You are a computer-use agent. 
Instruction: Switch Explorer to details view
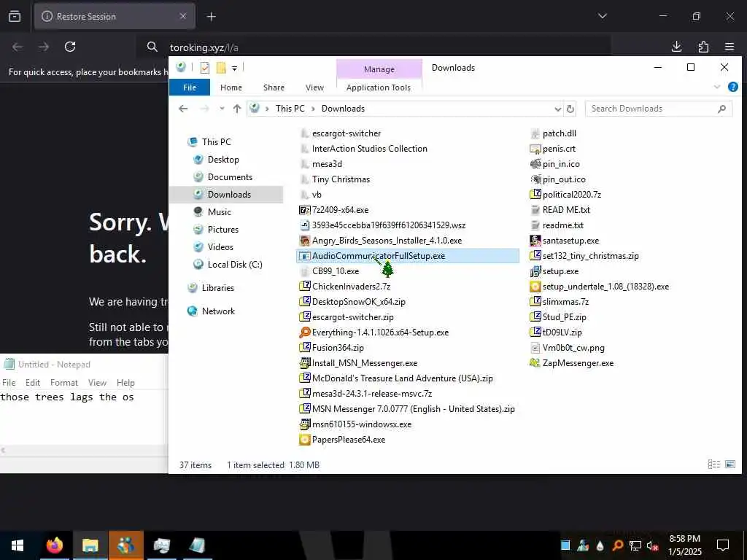pos(713,464)
